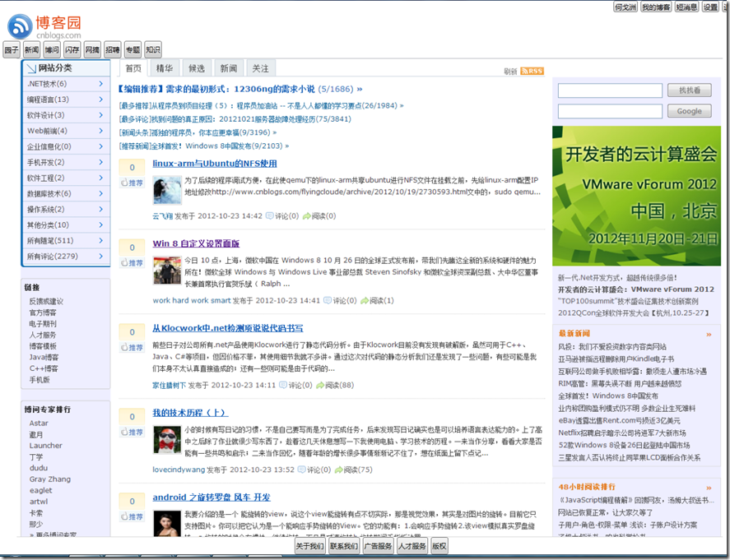The width and height of the screenshot is (730, 560).
Task: Switch to the 候选 tab
Action: click(197, 68)
